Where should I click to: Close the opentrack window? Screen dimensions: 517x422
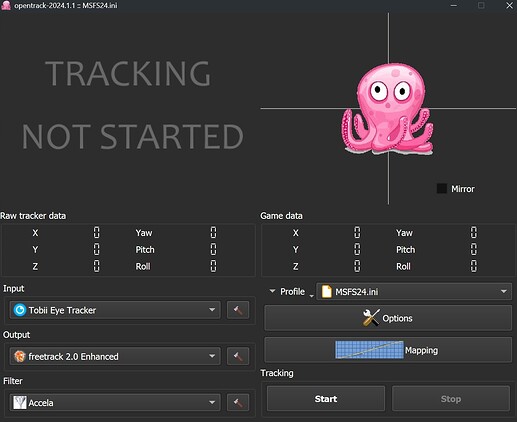coord(509,5)
